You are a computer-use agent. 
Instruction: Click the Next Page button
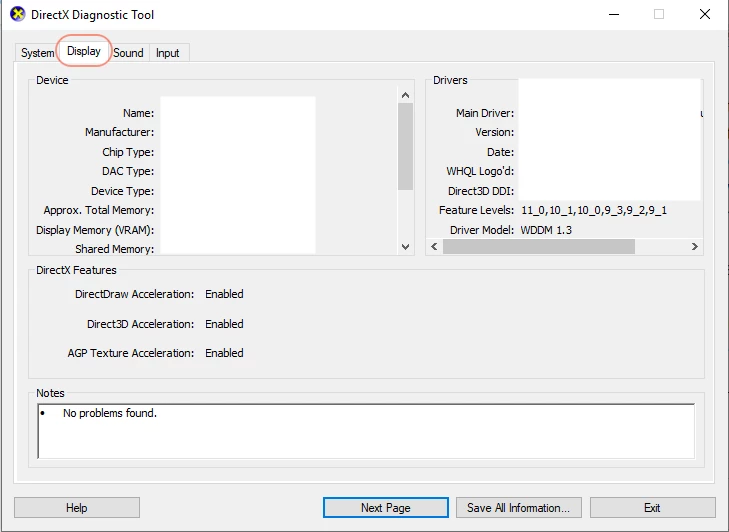pyautogui.click(x=386, y=507)
